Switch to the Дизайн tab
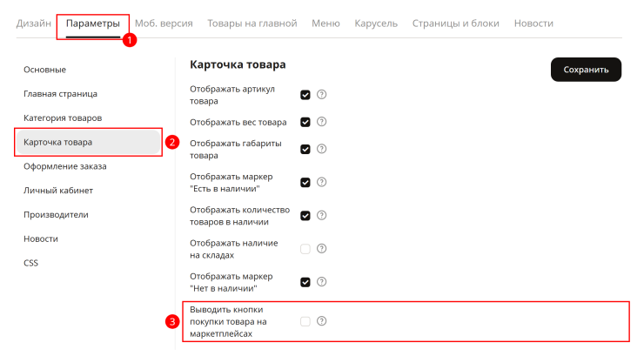The height and width of the screenshot is (356, 644). click(x=34, y=24)
